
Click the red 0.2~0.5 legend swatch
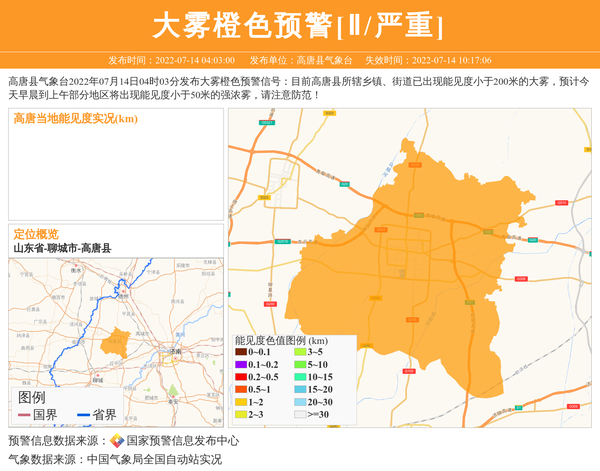[241, 377]
